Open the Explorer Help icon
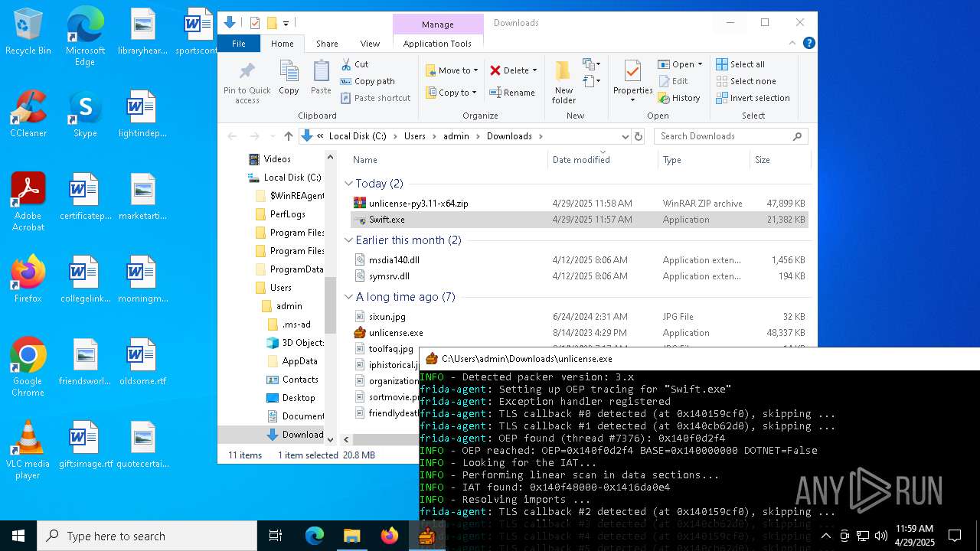980x551 pixels. coord(809,44)
